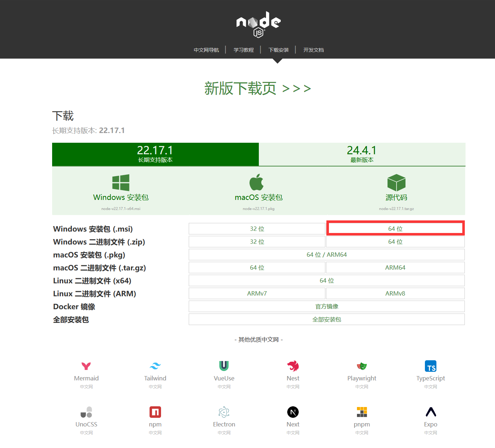
Task: Open the Electron site icon
Action: coord(224,412)
